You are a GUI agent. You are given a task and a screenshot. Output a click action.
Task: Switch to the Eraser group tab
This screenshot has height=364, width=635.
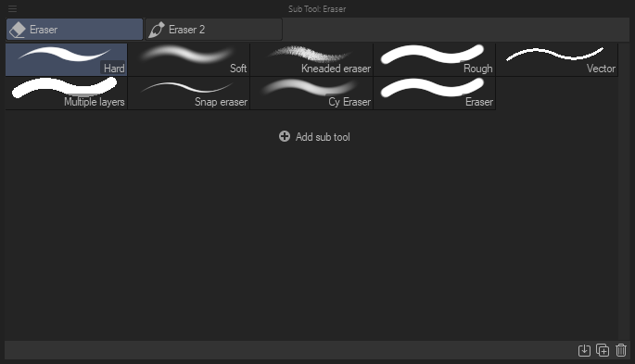tap(74, 30)
